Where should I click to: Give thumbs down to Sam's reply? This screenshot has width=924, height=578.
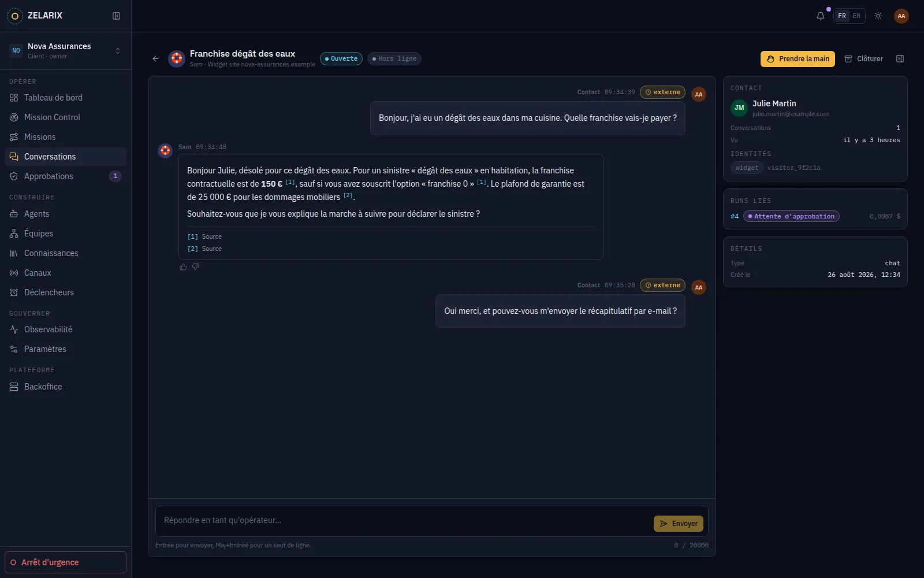[x=196, y=267]
